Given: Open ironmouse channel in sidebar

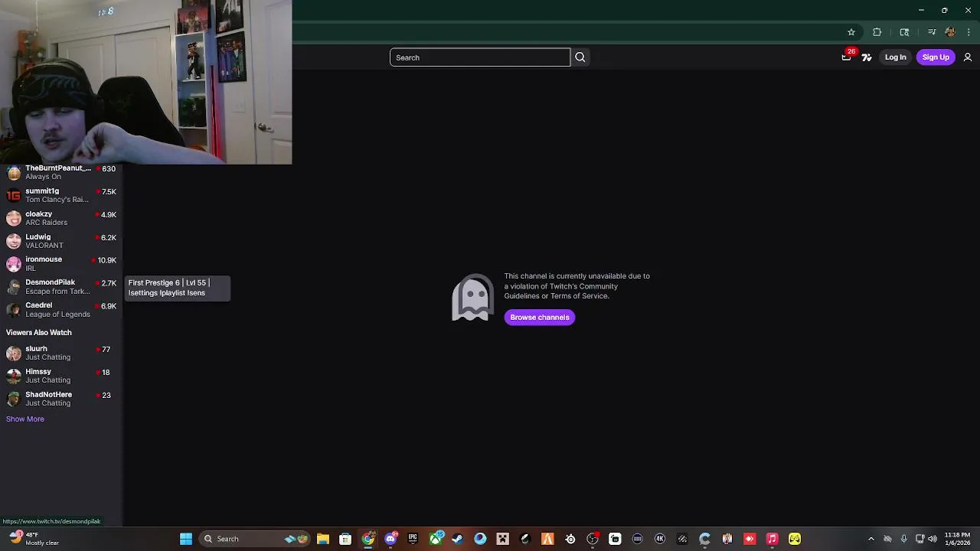Looking at the screenshot, I should [61, 263].
